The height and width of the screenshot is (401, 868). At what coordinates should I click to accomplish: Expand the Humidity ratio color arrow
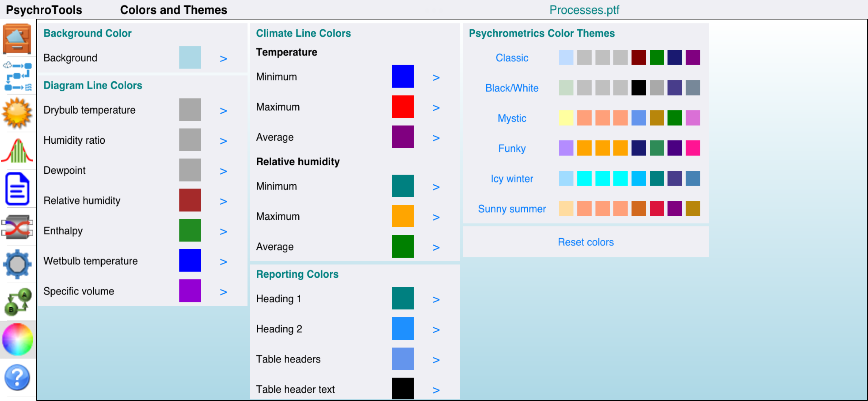tap(223, 141)
